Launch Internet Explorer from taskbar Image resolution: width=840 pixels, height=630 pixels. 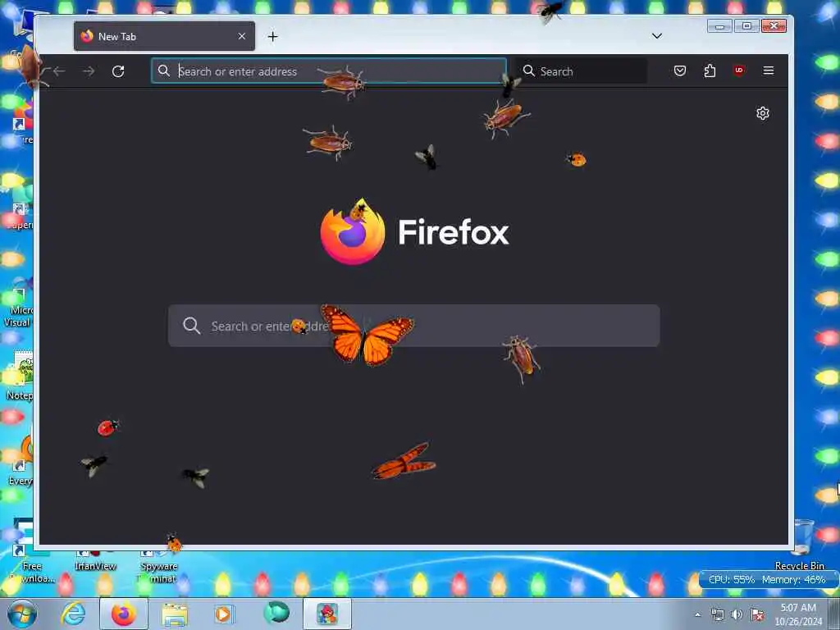click(x=73, y=614)
